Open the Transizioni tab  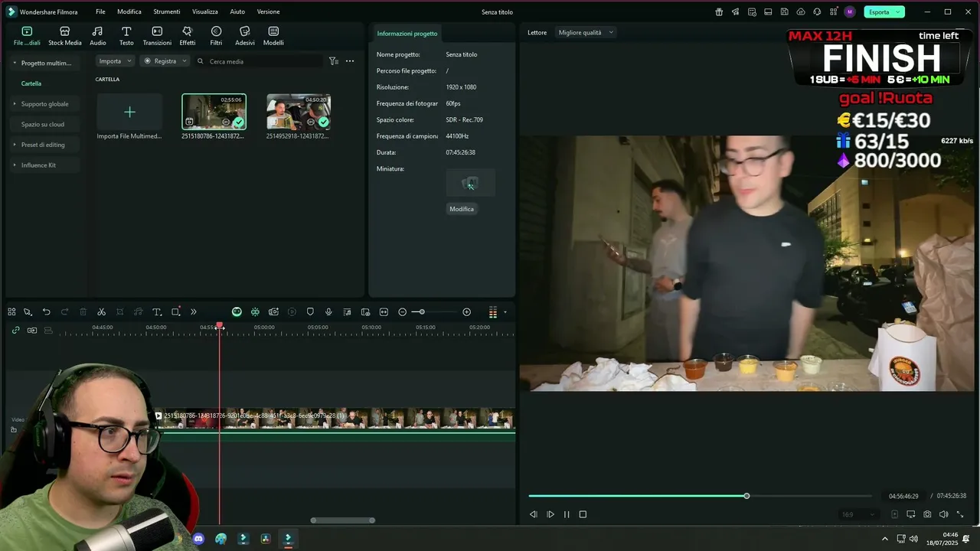[x=157, y=36]
